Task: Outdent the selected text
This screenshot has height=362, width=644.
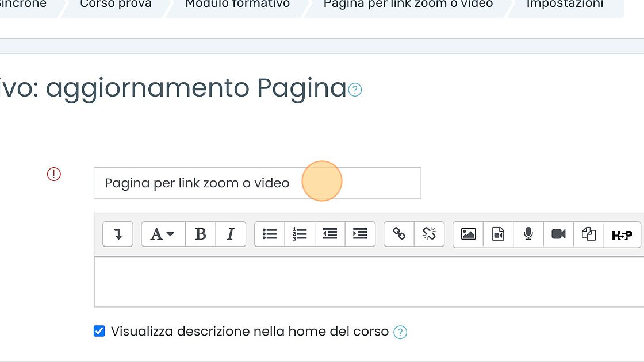Action: click(x=330, y=234)
